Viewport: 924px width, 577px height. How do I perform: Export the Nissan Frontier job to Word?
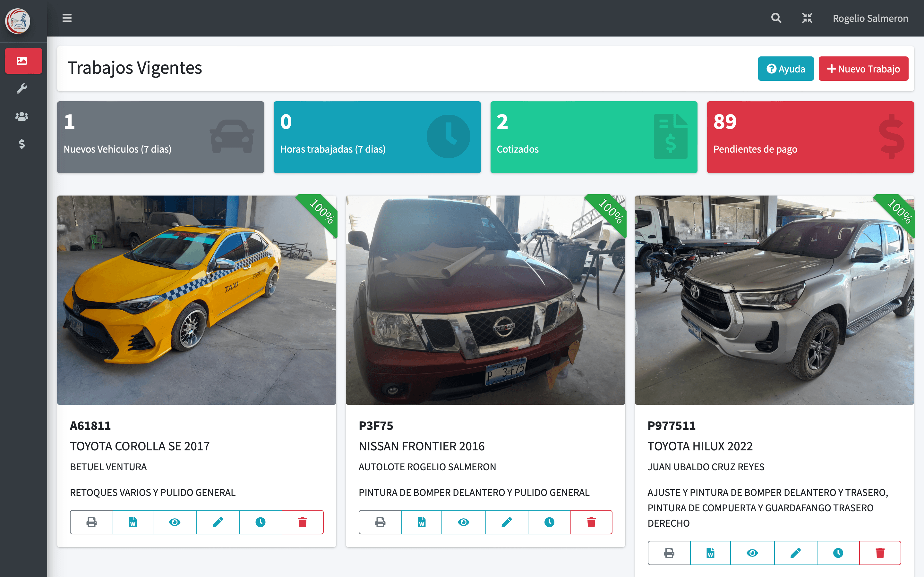(422, 522)
